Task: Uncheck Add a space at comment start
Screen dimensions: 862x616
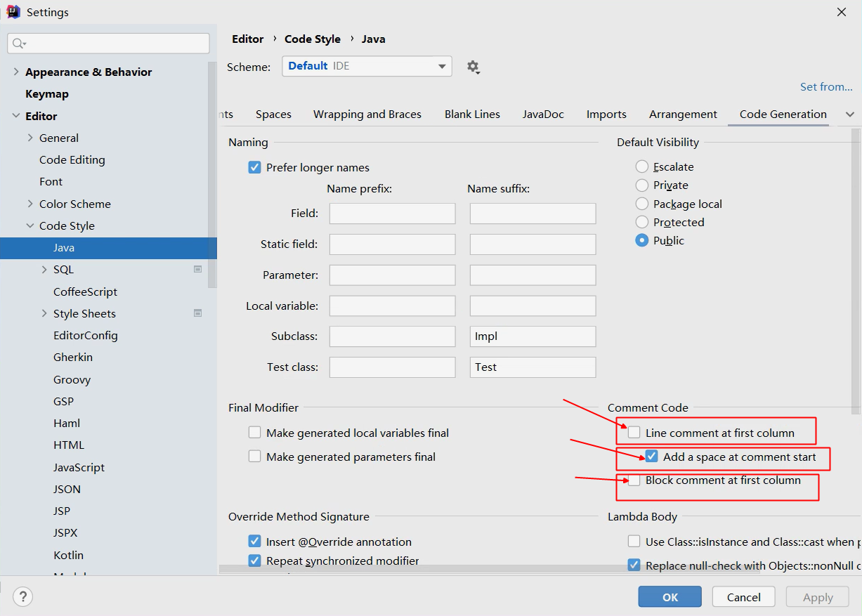Action: pos(652,457)
